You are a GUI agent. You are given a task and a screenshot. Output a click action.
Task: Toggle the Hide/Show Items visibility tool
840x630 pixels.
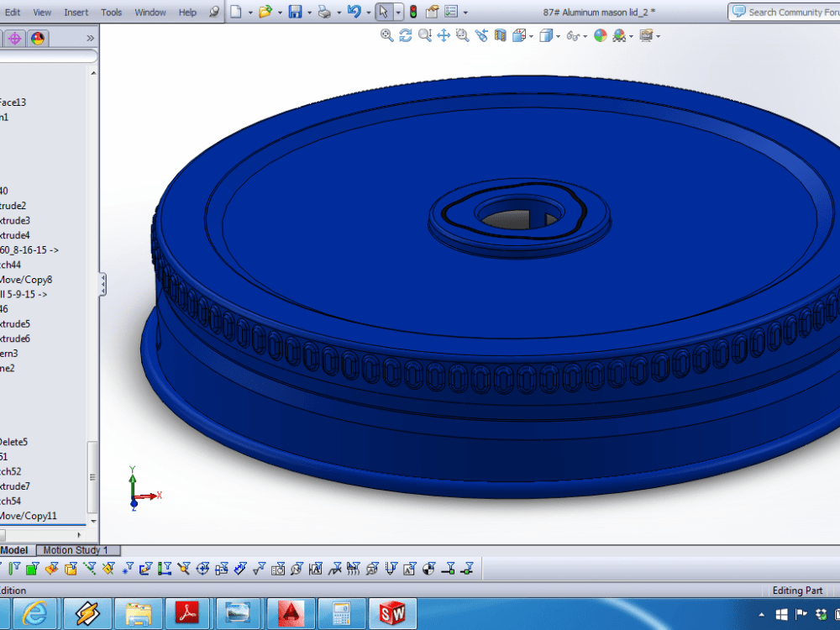point(572,36)
